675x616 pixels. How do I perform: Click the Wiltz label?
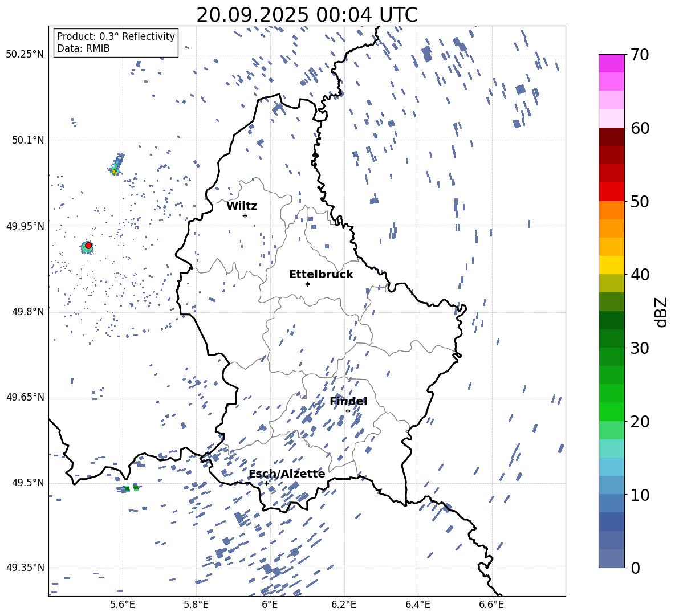242,206
